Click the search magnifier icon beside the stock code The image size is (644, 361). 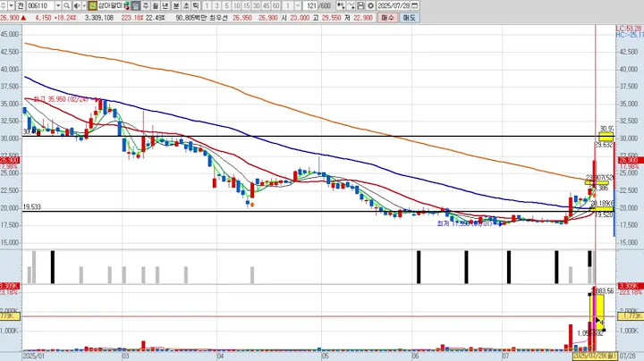click(66, 5)
